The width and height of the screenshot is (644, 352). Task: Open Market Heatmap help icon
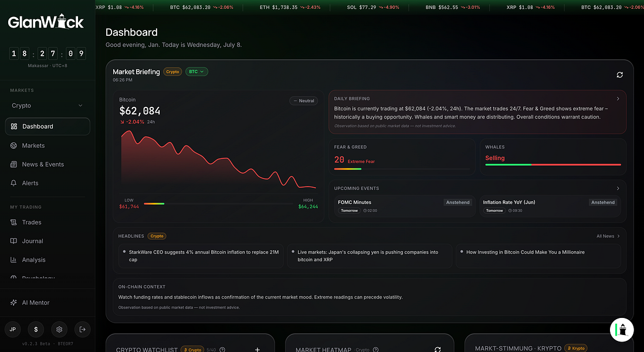(375, 350)
